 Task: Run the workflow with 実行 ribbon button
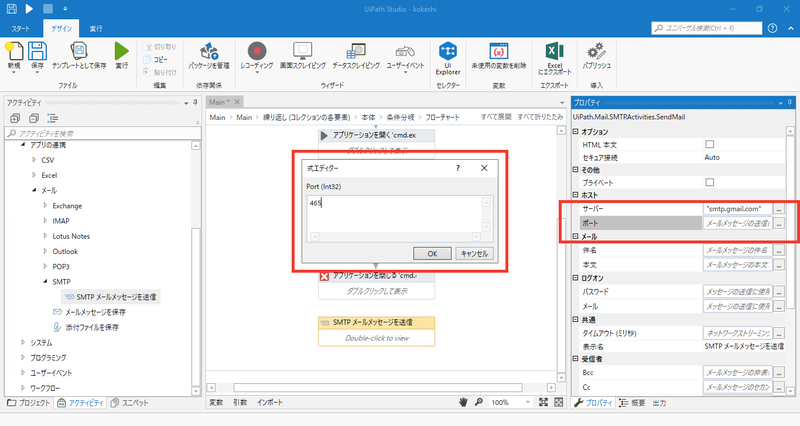(x=121, y=56)
